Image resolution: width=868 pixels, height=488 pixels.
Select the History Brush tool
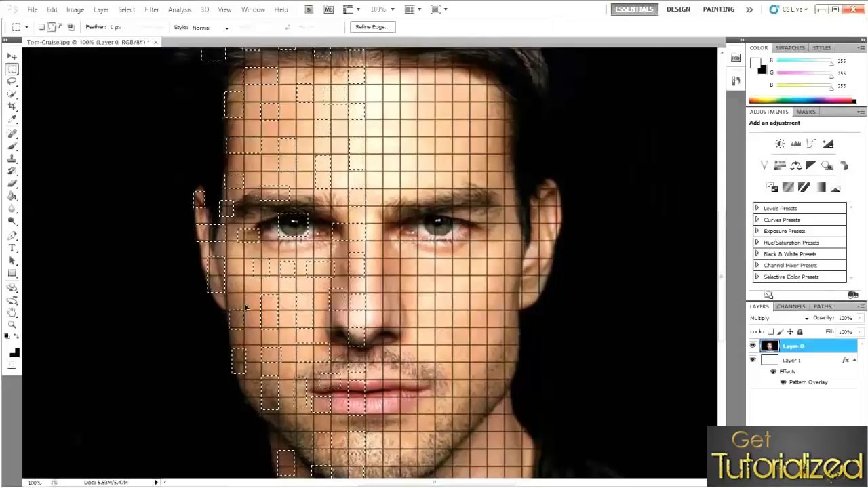[x=12, y=171]
